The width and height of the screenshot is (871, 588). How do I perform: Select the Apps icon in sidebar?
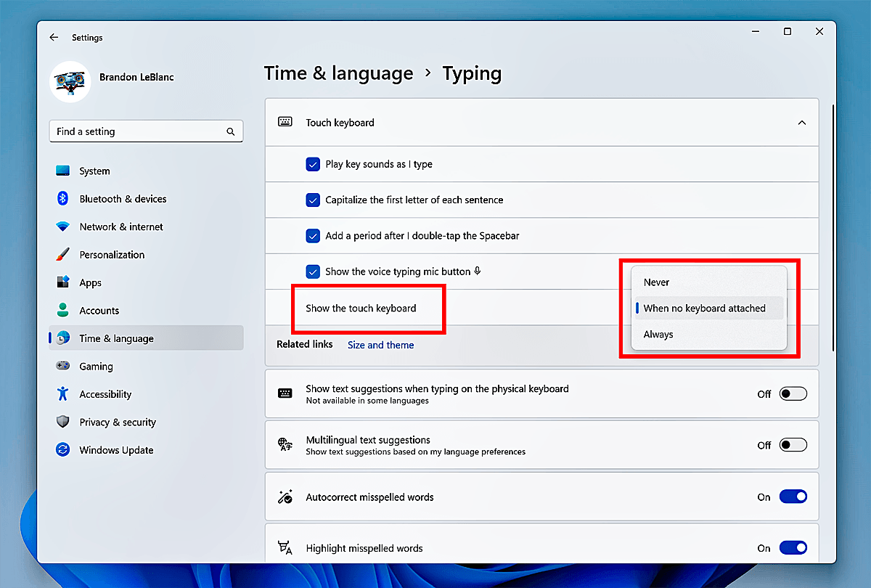(63, 282)
